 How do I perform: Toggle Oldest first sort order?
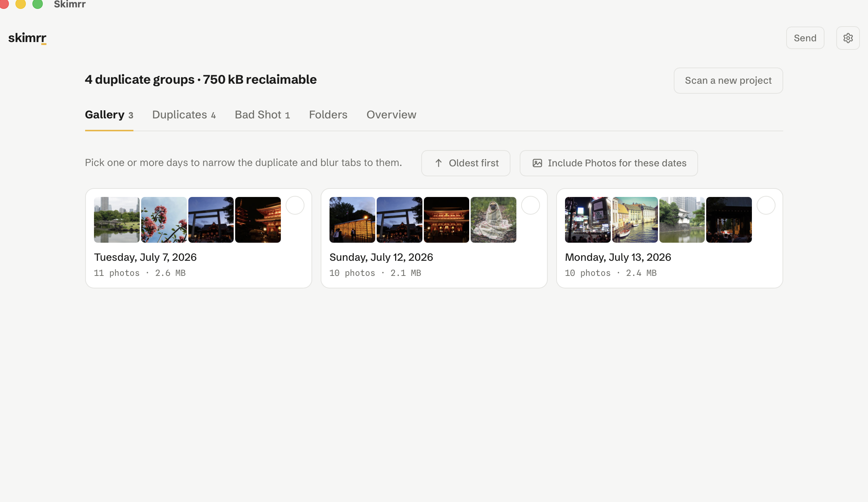466,163
